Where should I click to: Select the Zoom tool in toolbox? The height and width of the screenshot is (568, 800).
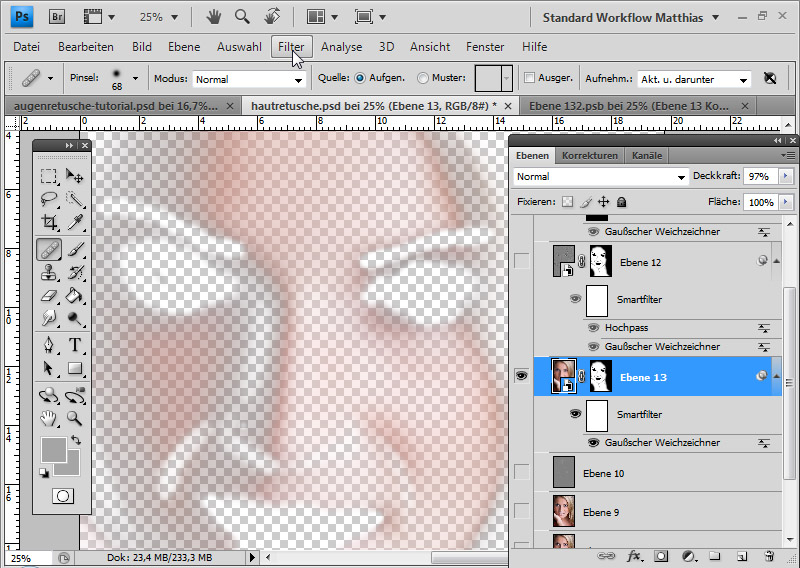click(74, 418)
